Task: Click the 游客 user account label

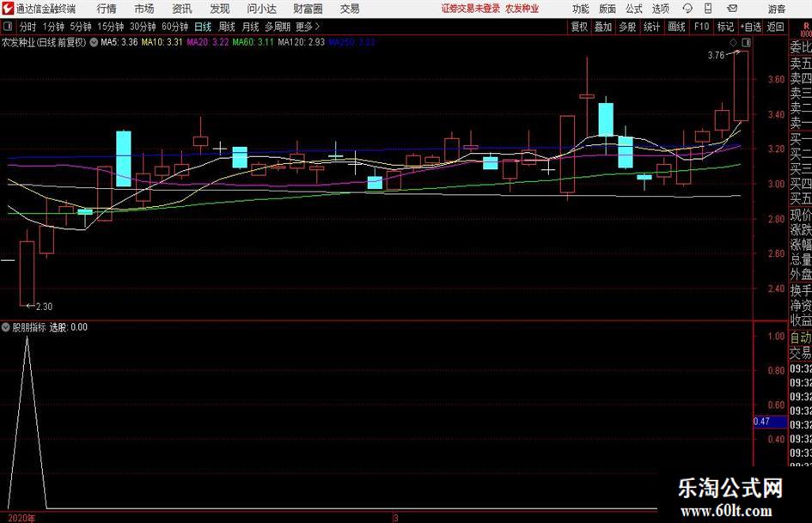Action: click(776, 9)
